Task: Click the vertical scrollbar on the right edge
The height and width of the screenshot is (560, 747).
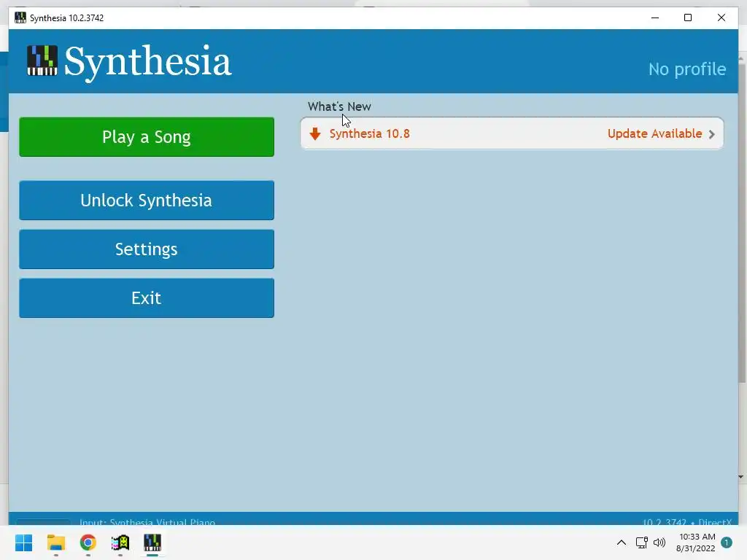Action: (742, 223)
